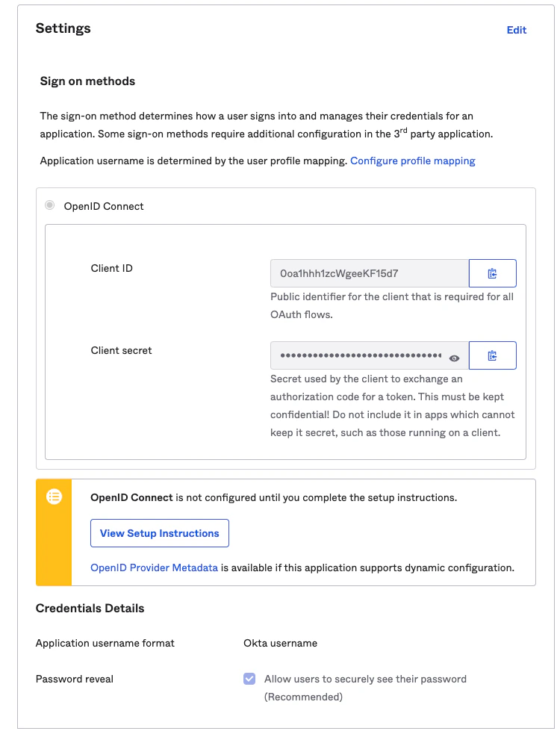The height and width of the screenshot is (734, 560).
Task: Open the OpenID Provider Metadata link
Action: (x=154, y=567)
